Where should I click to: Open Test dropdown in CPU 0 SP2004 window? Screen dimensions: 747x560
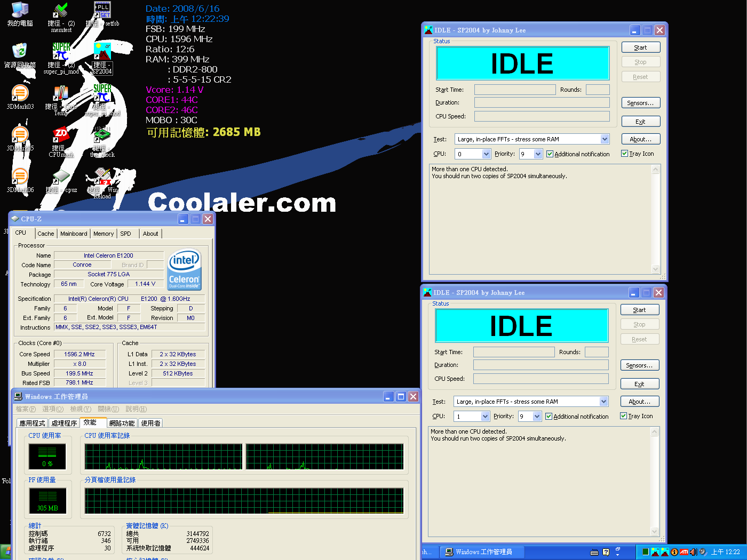605,139
